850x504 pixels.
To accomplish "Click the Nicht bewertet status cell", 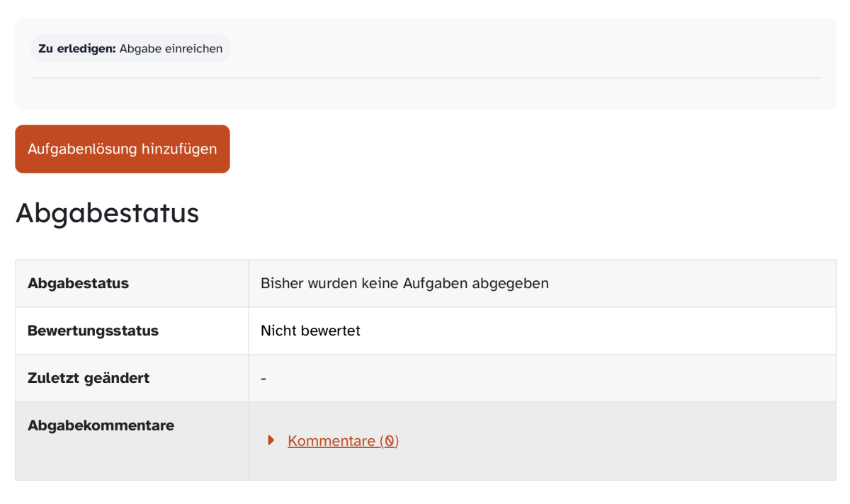I will (542, 331).
